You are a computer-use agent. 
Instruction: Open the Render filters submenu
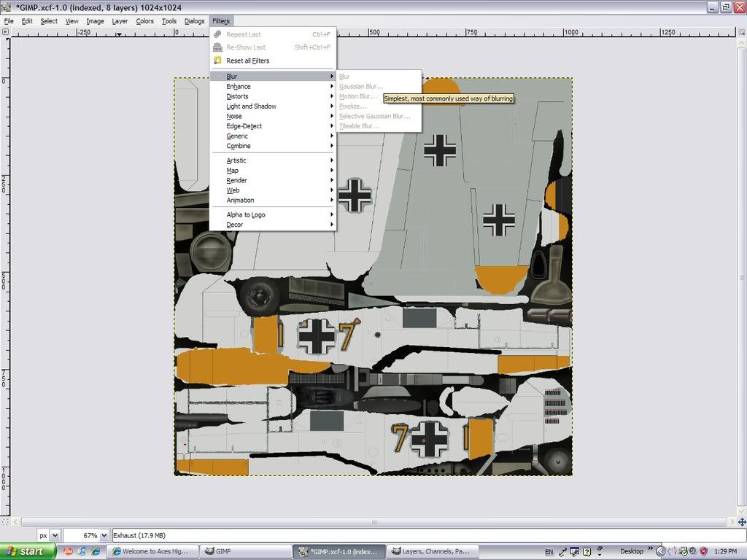[273, 181]
